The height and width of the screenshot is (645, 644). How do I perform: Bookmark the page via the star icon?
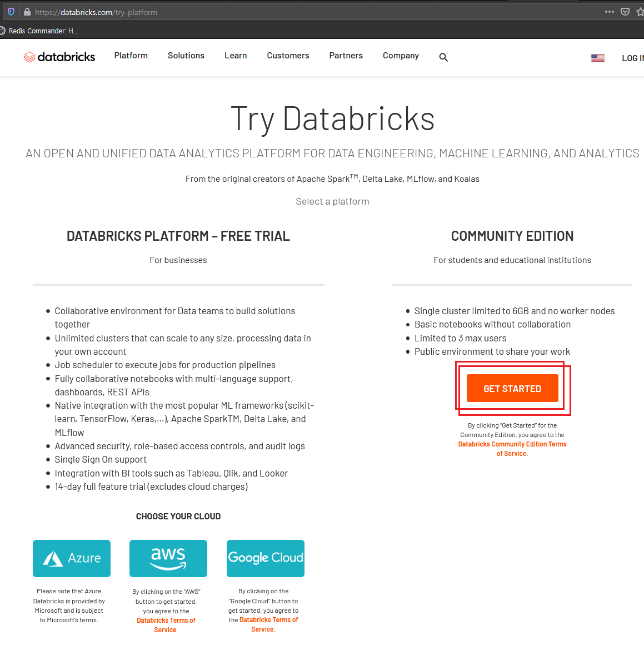[x=639, y=11]
